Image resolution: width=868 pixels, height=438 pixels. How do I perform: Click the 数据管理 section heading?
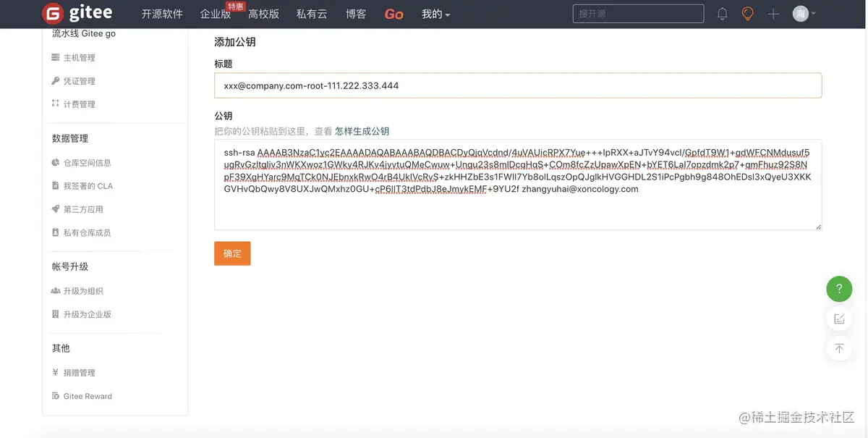pos(70,138)
